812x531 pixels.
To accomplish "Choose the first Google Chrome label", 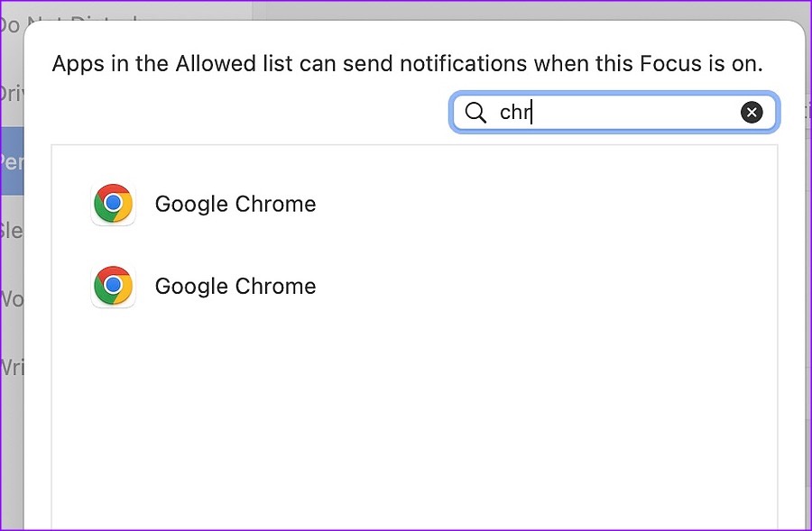I will coord(235,204).
